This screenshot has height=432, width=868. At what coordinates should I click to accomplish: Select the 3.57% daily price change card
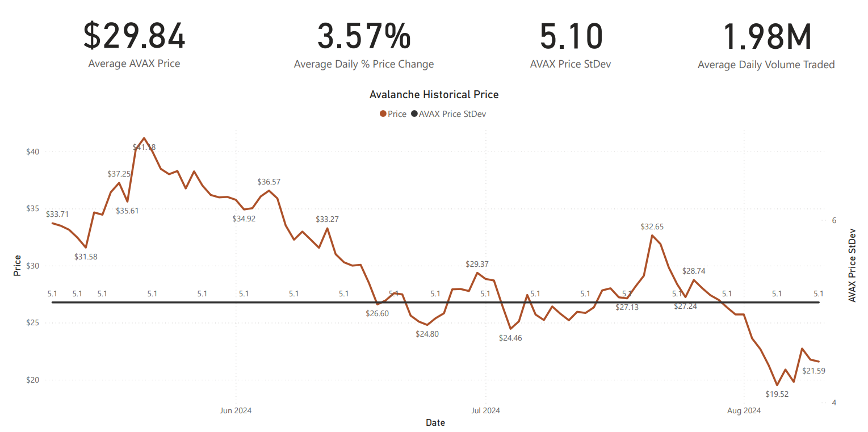pos(363,35)
